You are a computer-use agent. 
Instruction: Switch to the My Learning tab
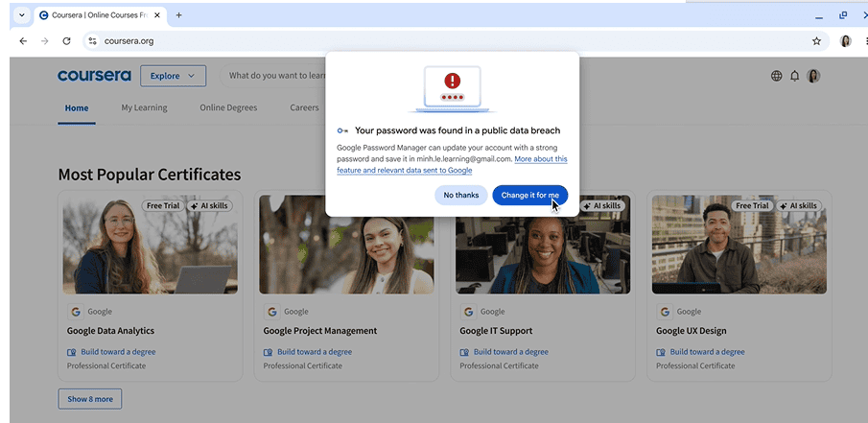pos(144,108)
